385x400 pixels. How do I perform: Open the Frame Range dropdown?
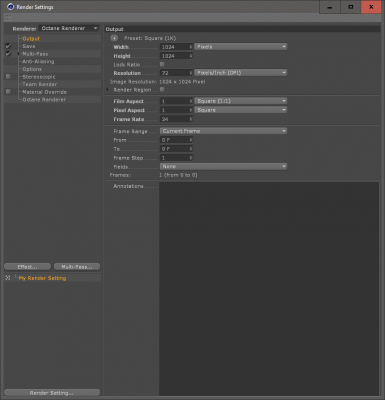point(223,131)
